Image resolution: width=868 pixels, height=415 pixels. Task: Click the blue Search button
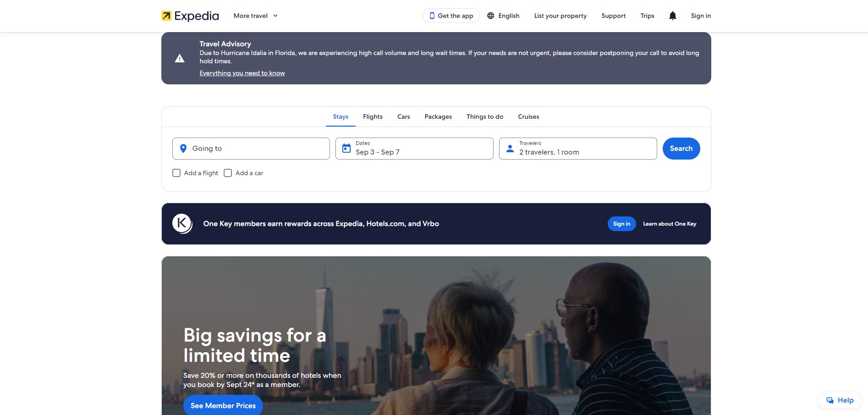click(x=681, y=149)
